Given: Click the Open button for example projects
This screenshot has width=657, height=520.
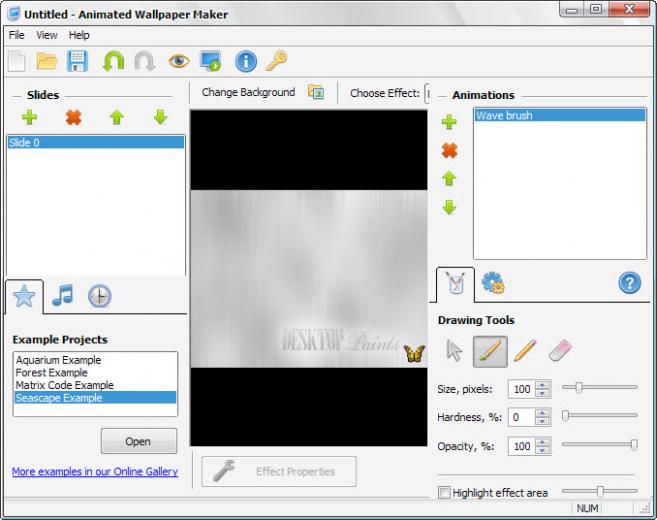Looking at the screenshot, I should (x=139, y=441).
